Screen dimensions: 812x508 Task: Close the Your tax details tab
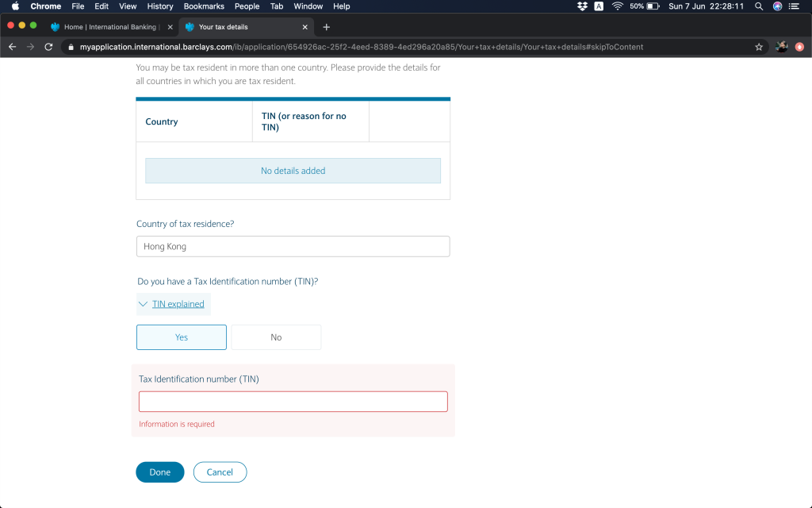[x=305, y=27]
